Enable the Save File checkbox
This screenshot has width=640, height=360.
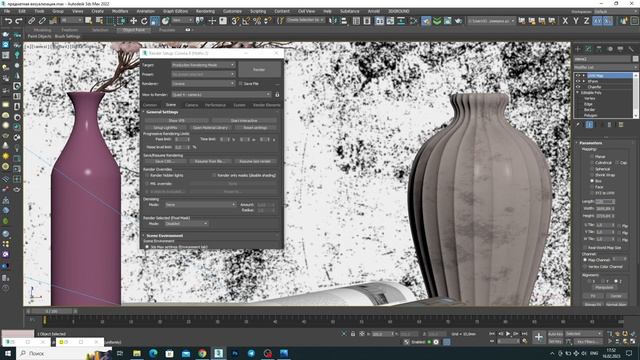tap(241, 84)
